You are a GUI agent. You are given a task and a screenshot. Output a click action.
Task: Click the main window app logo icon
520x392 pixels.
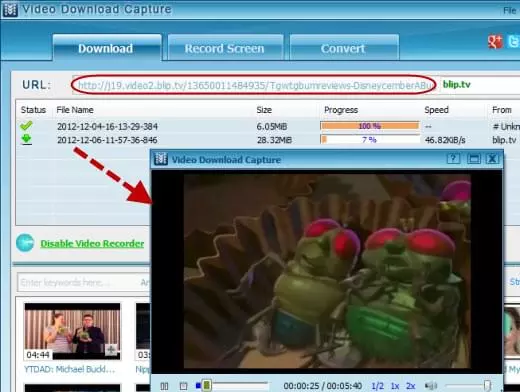tap(10, 9)
